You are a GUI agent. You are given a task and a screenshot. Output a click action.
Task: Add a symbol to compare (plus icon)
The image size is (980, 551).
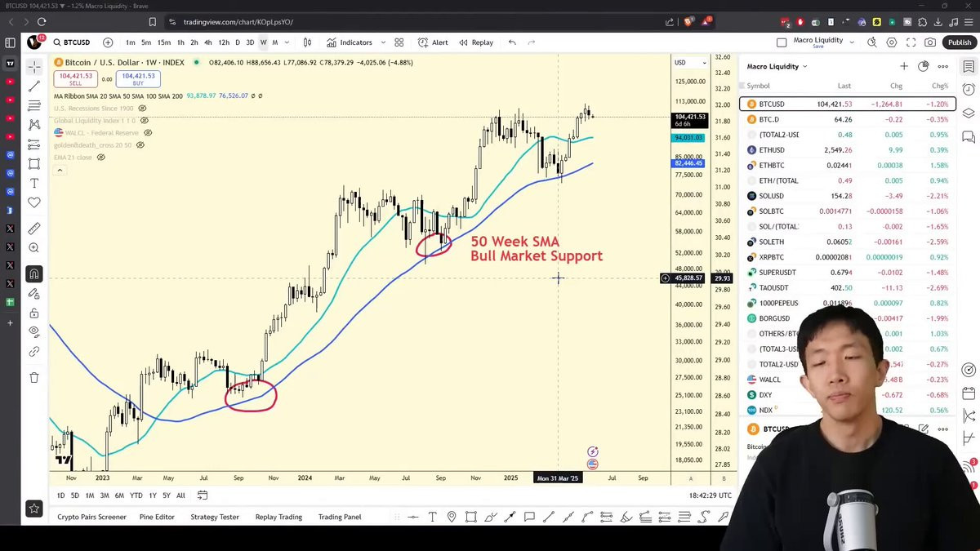click(108, 42)
